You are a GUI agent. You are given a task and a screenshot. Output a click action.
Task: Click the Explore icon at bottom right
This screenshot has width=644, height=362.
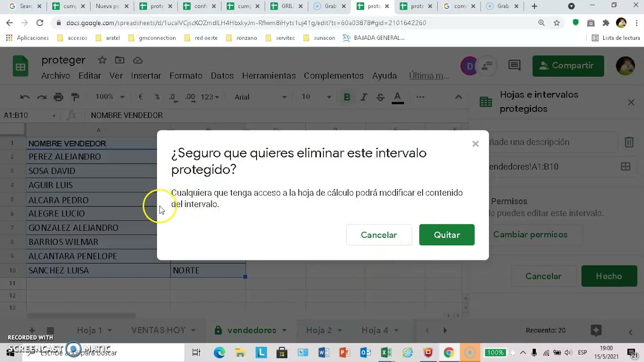pos(596,330)
